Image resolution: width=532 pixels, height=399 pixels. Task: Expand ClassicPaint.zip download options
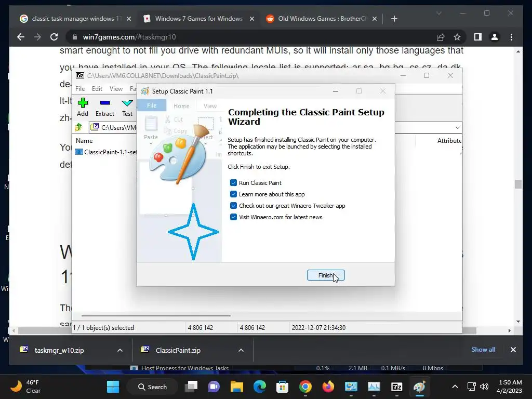(241, 350)
